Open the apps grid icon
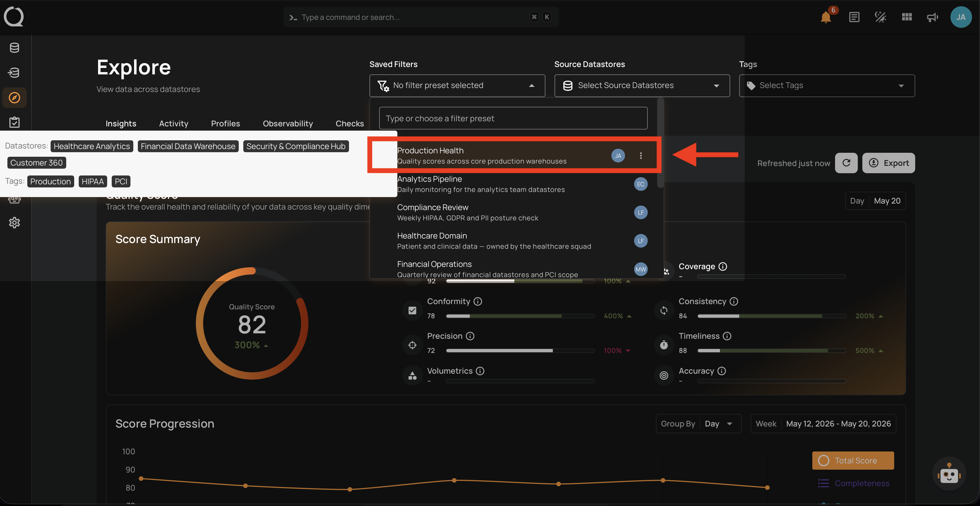Viewport: 980px width, 506px height. point(907,17)
